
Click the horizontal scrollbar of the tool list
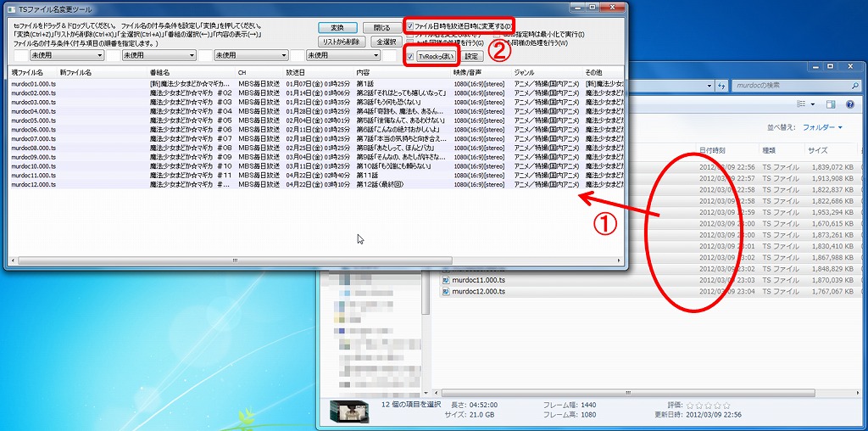point(236,260)
